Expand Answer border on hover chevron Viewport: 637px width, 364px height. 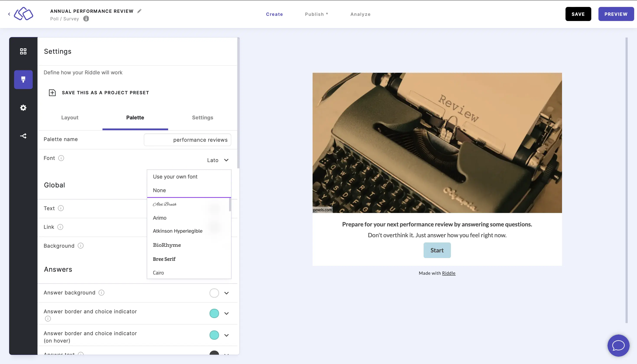(x=226, y=335)
